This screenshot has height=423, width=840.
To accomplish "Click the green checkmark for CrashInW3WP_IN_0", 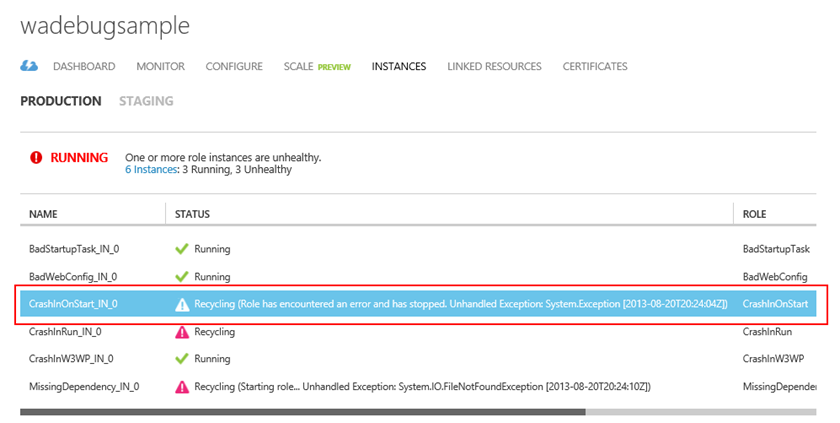I will [181, 358].
